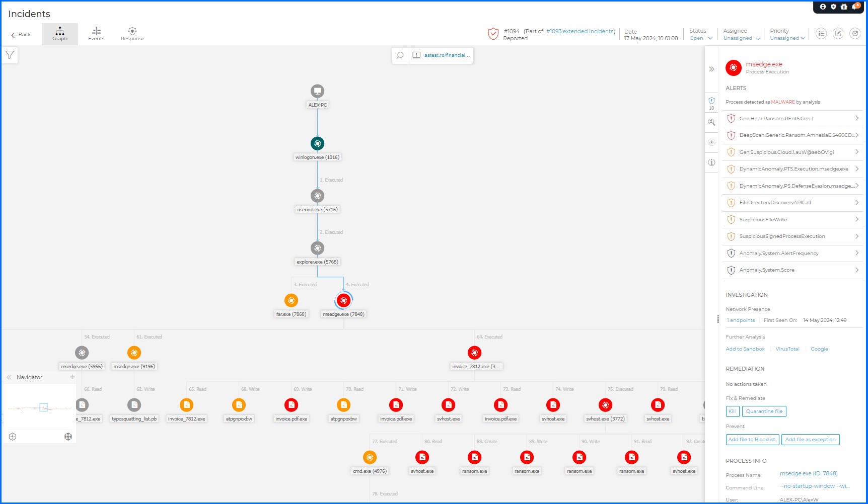
Task: Expand the FileDirectoryDiscoveryAPICall alert
Action: point(792,203)
